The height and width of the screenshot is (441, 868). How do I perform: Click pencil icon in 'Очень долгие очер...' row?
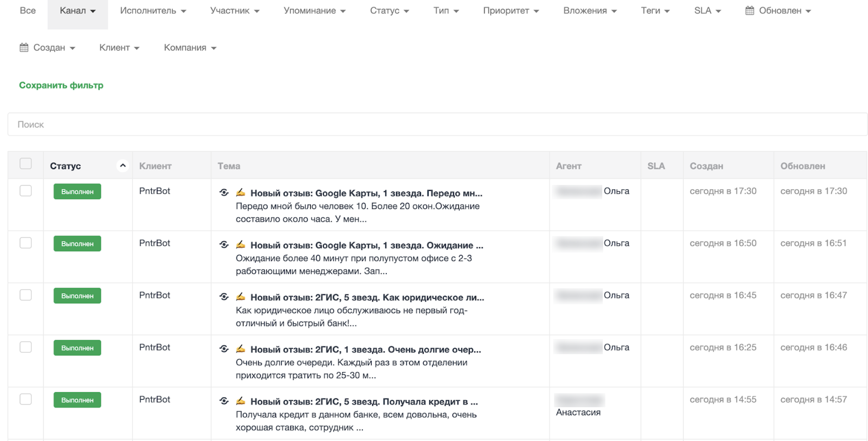pyautogui.click(x=240, y=349)
